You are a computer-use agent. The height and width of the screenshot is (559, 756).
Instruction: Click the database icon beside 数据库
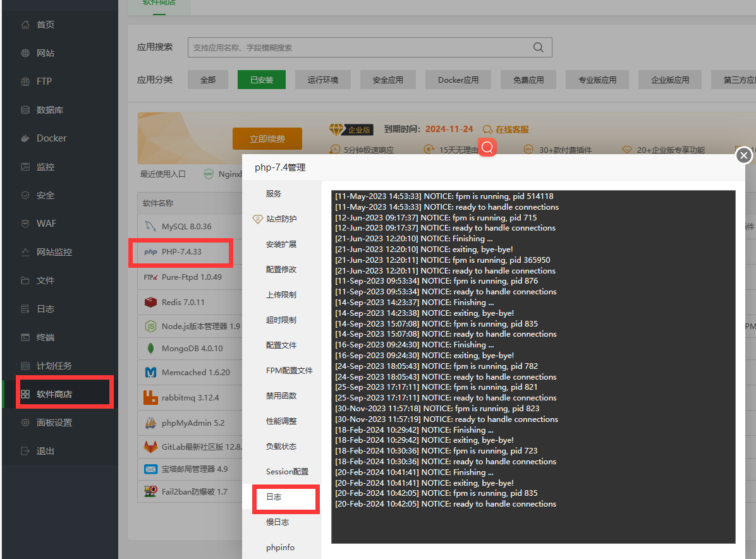coord(25,110)
